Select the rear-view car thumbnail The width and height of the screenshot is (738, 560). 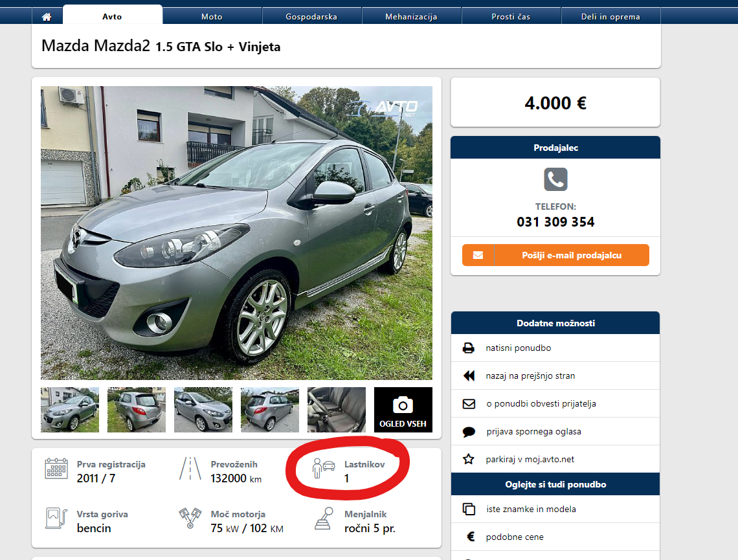coord(137,409)
